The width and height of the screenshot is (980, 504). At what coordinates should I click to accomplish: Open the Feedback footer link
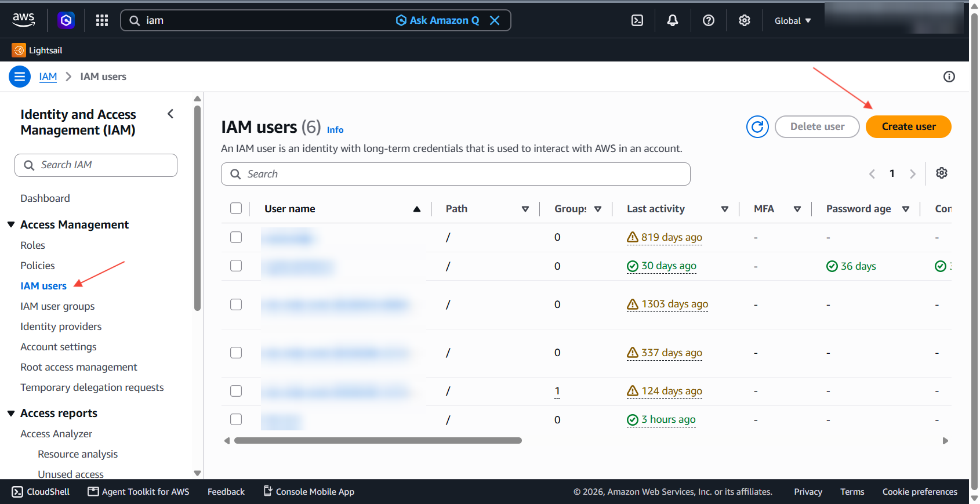click(x=226, y=492)
